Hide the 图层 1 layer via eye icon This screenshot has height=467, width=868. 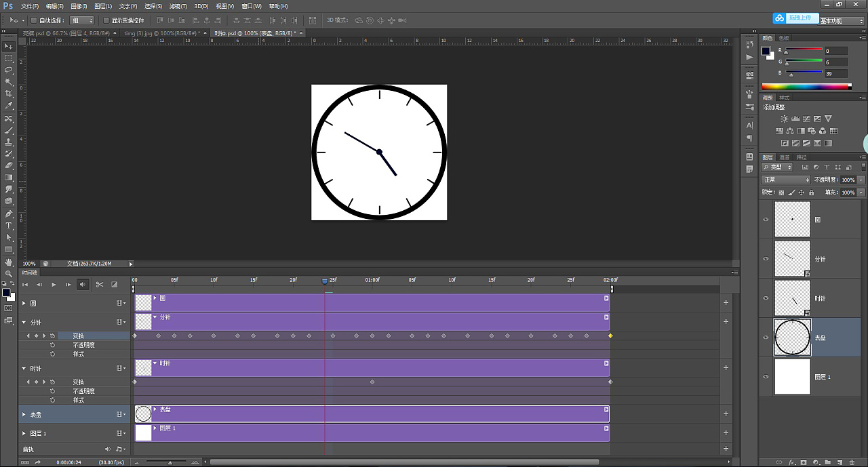(766, 377)
